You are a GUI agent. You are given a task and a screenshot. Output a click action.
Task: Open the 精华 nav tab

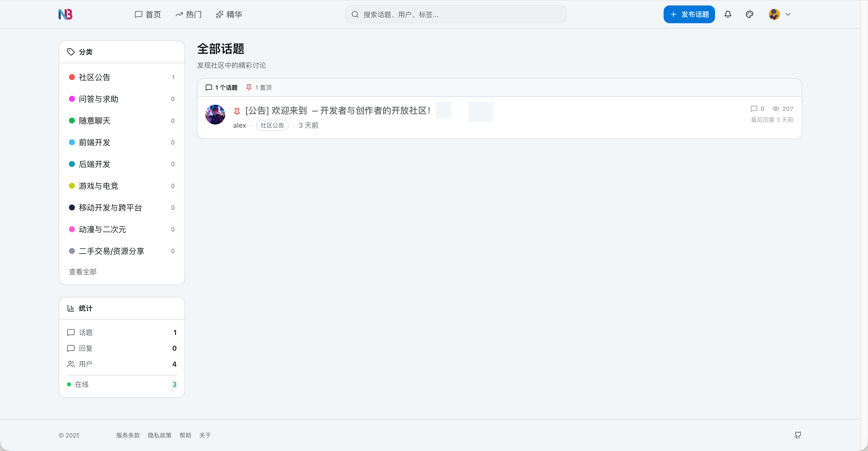coord(229,14)
